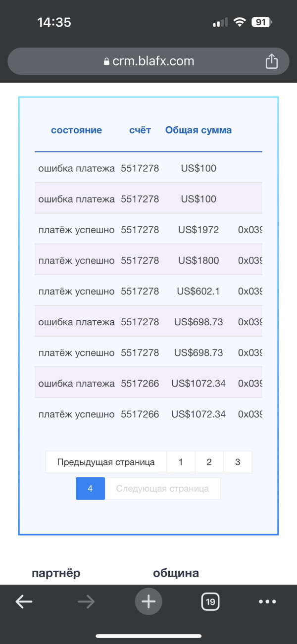The image size is (297, 644).
Task: Tap the партнёр footer heading
Action: pos(56,573)
